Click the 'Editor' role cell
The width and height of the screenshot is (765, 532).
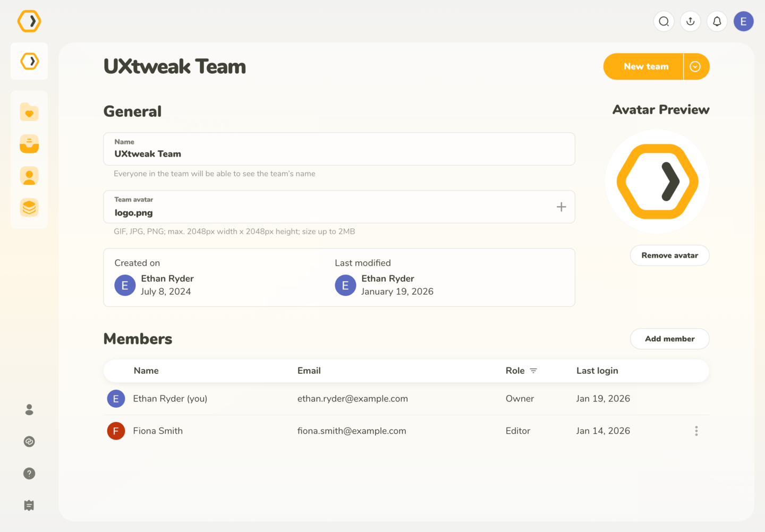[518, 431]
